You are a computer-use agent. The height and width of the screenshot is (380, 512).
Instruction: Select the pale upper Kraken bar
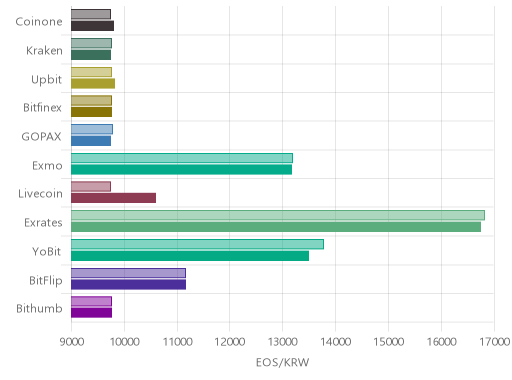[91, 43]
